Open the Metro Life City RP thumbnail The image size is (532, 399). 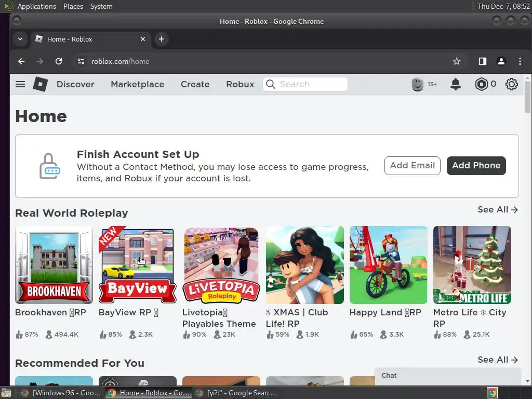472,265
